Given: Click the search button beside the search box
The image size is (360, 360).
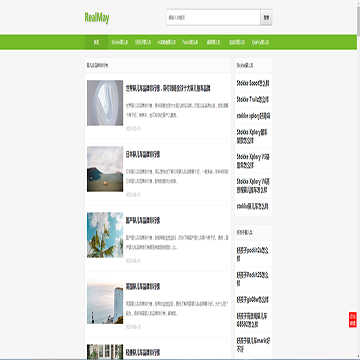Looking at the screenshot, I should [266, 17].
